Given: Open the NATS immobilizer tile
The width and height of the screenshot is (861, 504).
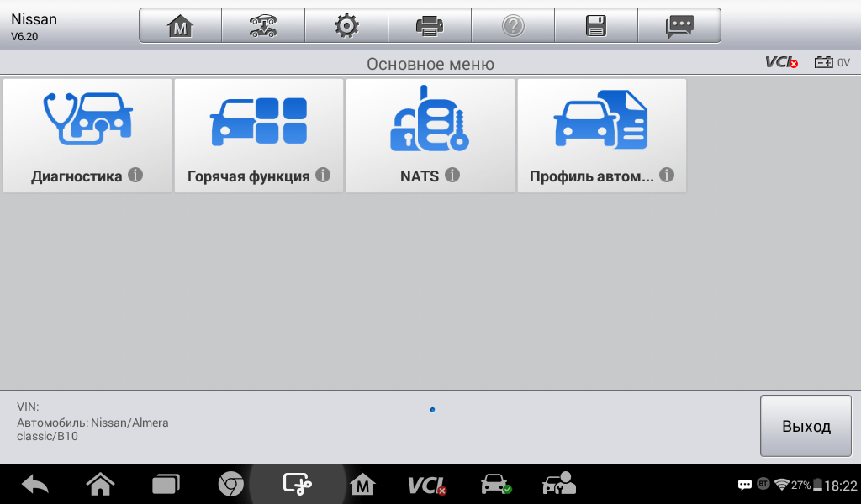Looking at the screenshot, I should tap(430, 135).
